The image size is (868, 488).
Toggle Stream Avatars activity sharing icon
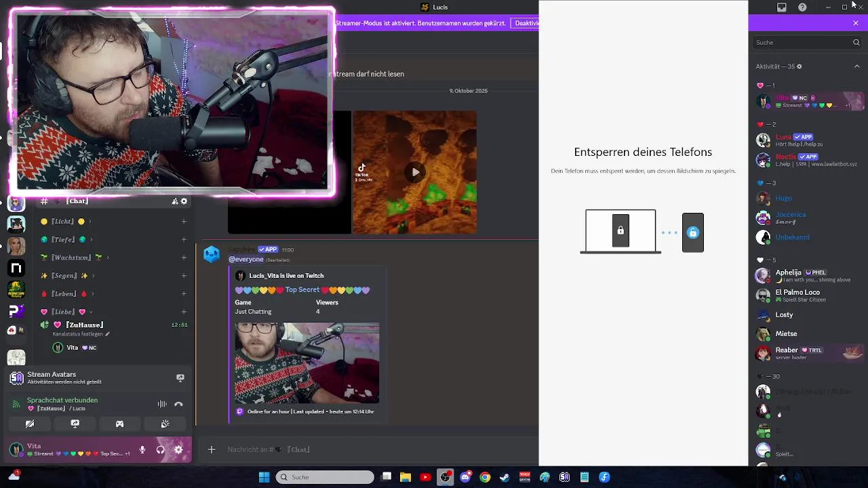[x=180, y=378]
